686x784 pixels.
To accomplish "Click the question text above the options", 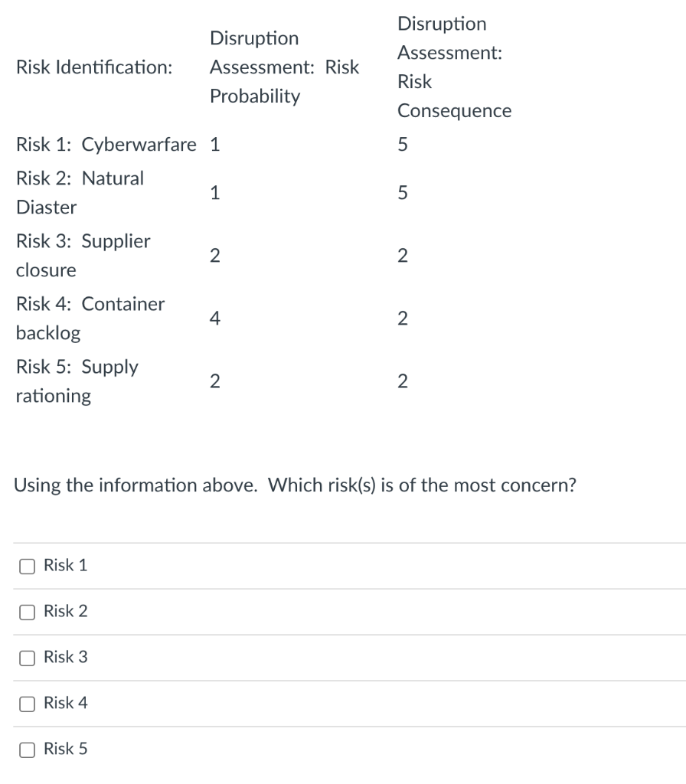I will 296,484.
